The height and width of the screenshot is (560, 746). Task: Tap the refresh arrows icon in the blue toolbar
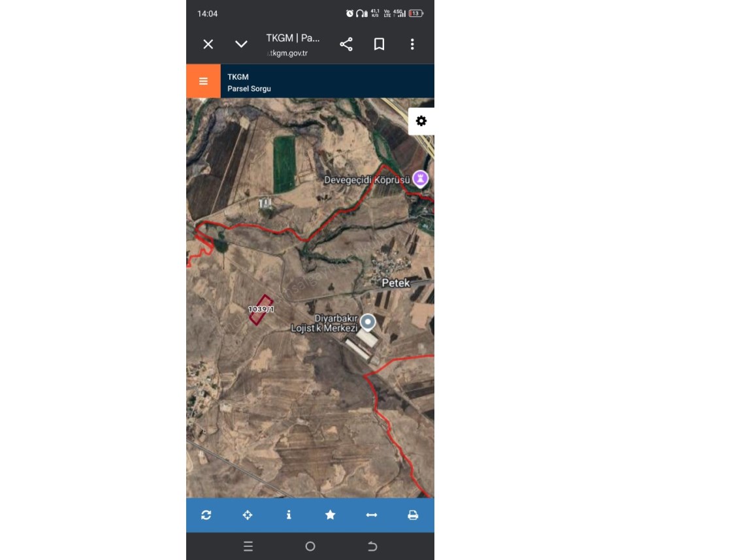pyautogui.click(x=206, y=515)
